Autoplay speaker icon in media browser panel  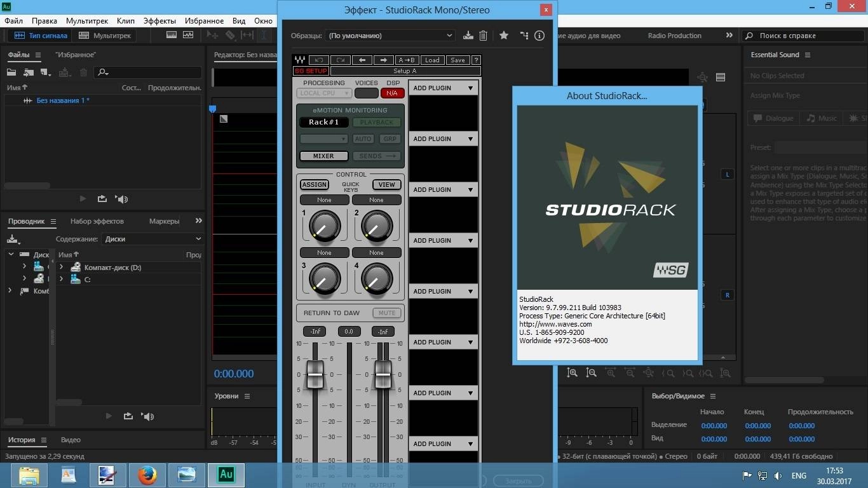click(x=148, y=416)
